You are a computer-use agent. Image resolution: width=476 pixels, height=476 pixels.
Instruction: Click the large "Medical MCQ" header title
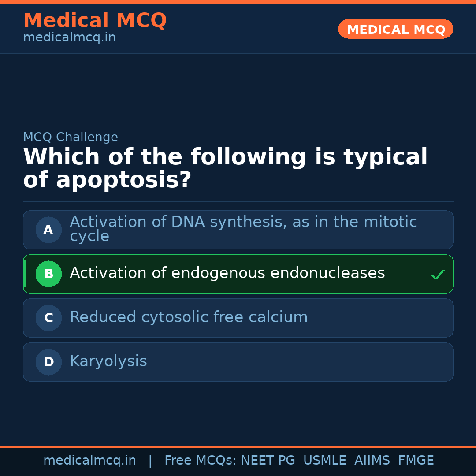point(95,21)
